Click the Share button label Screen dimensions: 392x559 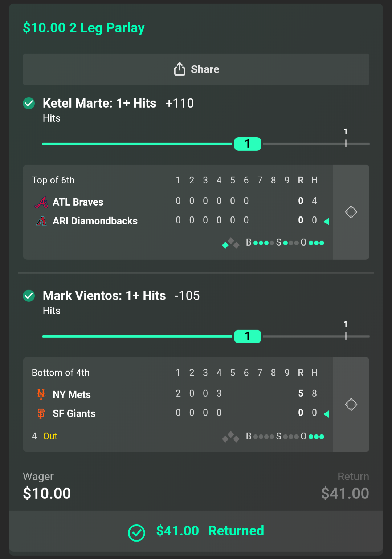(205, 69)
